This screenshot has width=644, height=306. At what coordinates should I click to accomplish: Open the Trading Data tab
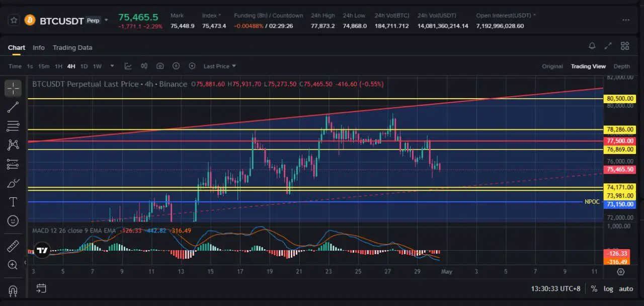(72, 47)
